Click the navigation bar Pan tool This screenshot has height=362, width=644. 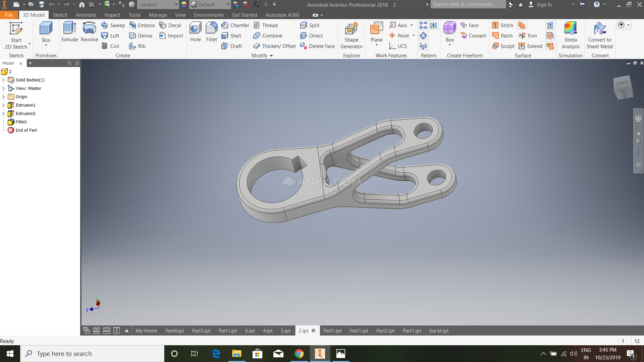tap(638, 133)
